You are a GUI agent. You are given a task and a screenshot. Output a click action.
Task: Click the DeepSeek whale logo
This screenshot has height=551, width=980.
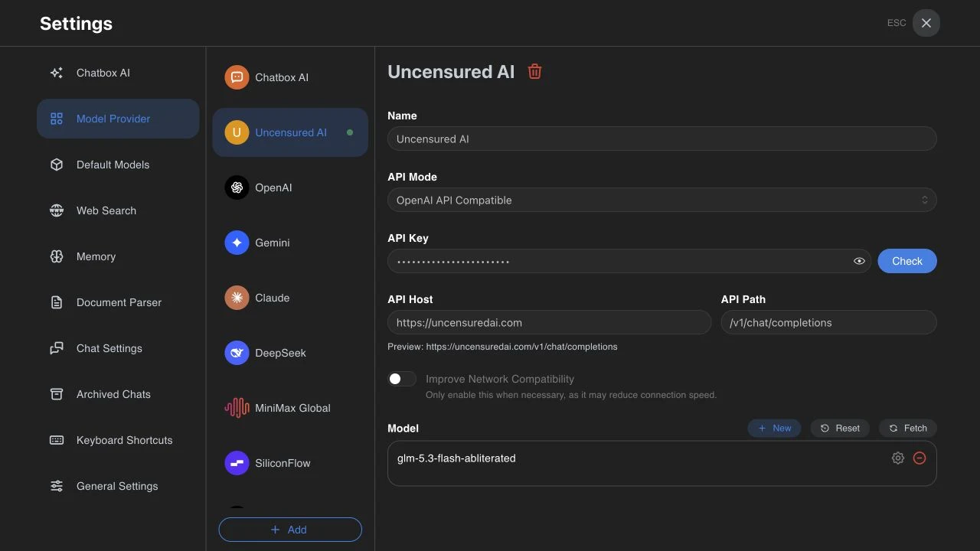[237, 353]
